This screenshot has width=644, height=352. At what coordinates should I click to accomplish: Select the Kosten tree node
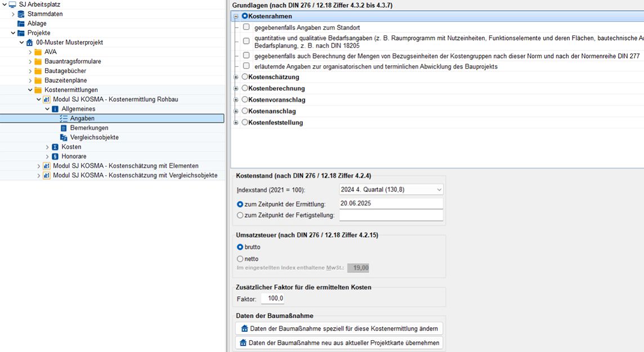click(x=71, y=147)
